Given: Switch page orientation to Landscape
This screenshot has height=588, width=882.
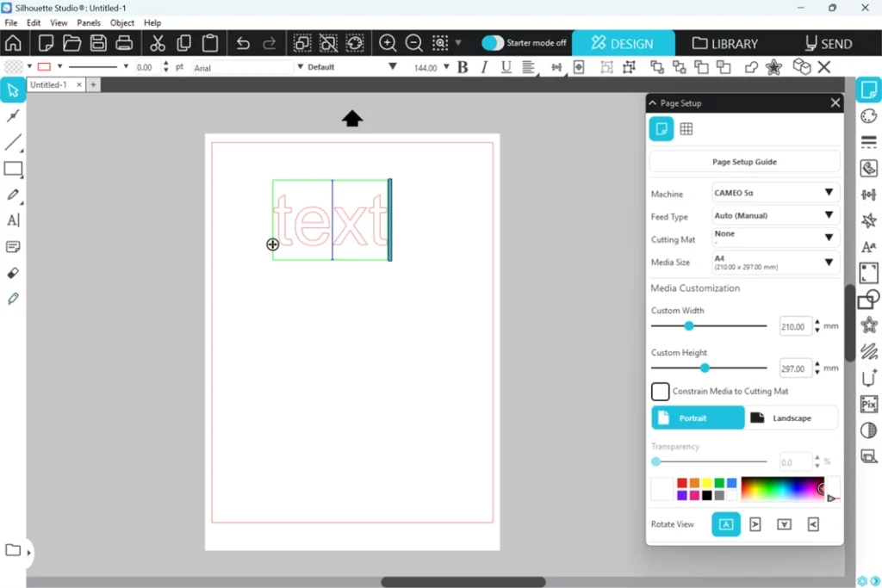Looking at the screenshot, I should (791, 418).
